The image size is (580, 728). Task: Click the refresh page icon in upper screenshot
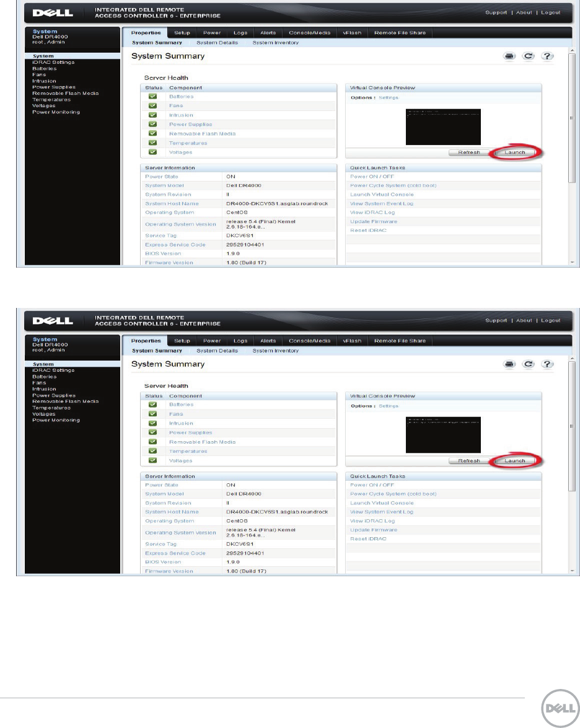[x=529, y=56]
